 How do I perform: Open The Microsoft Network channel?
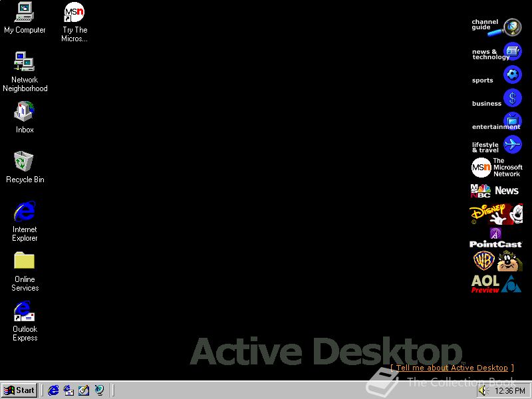tap(496, 168)
